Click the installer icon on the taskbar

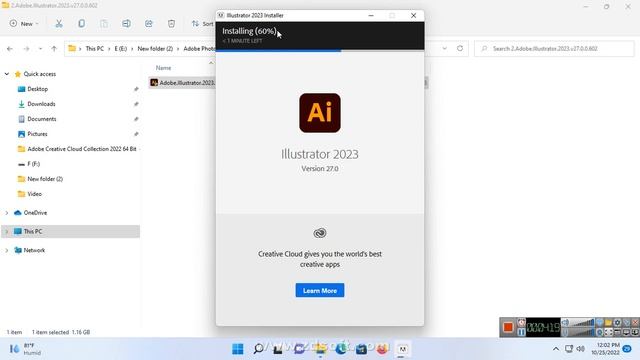[402, 349]
